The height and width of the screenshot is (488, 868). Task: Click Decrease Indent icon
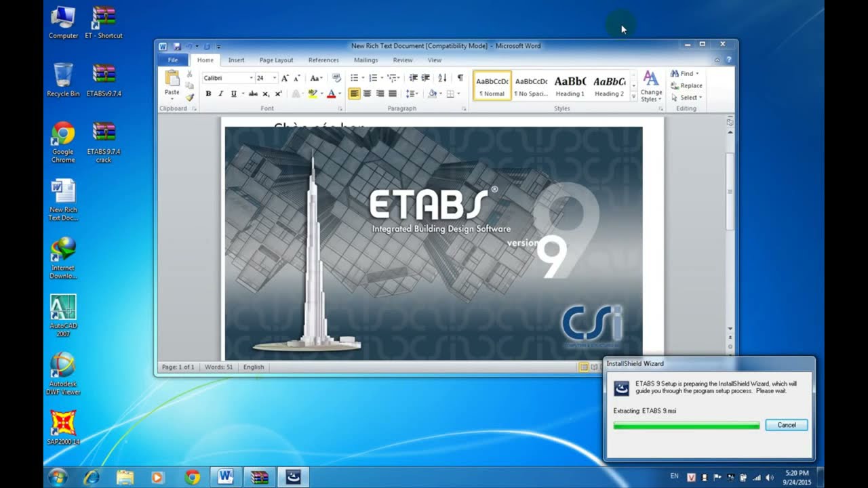tap(413, 78)
